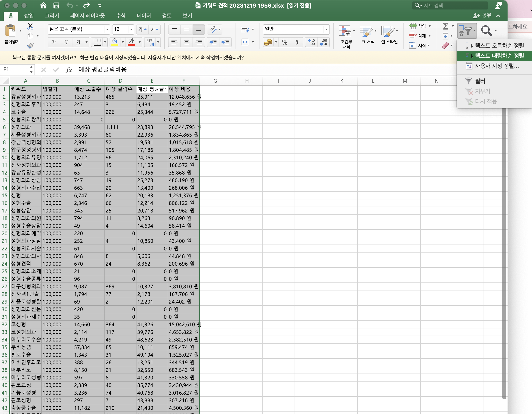Click the 공유 share button

483,15
